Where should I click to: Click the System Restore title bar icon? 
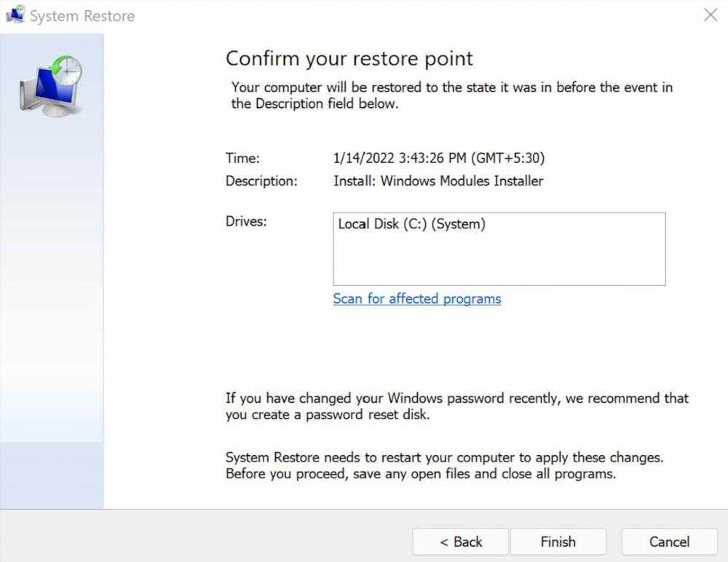15,15
